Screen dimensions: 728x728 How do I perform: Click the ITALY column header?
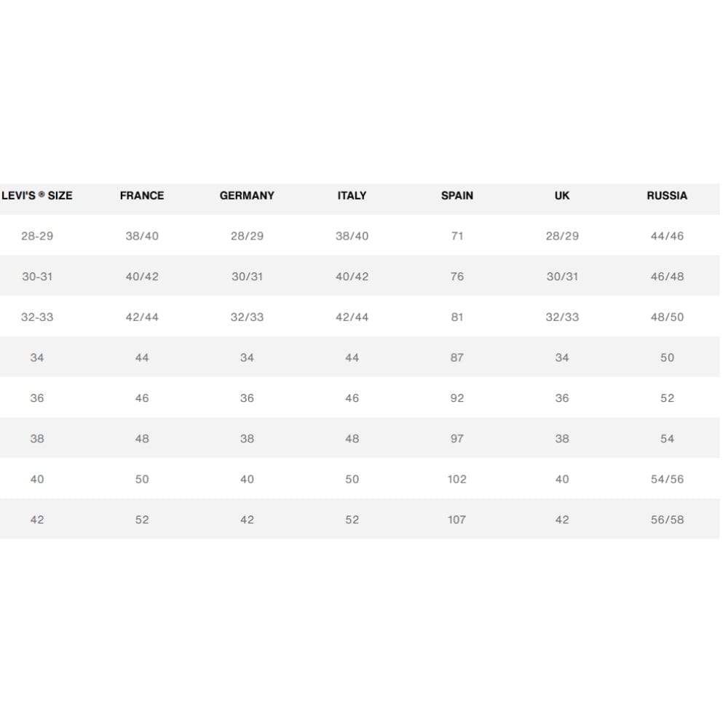click(352, 195)
